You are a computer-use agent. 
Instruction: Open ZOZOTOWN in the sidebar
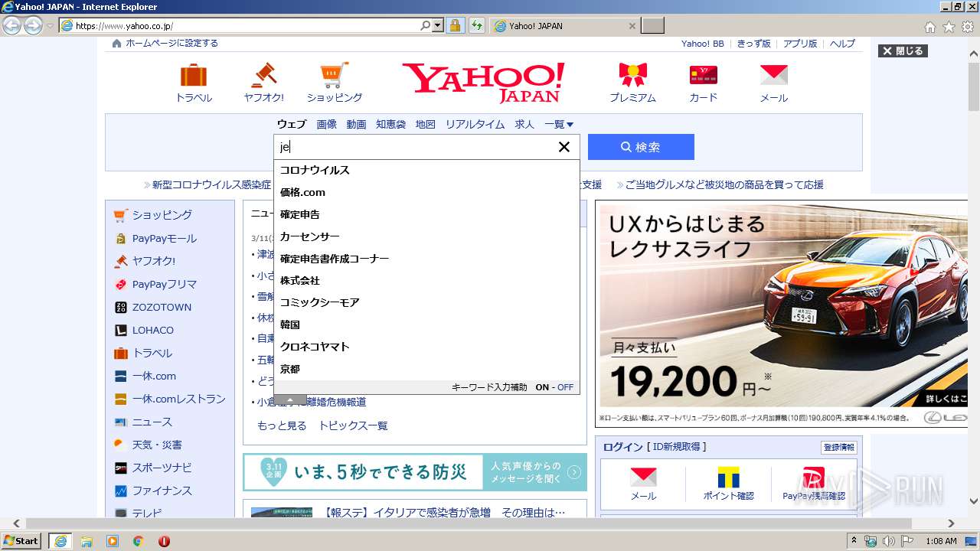coord(162,308)
